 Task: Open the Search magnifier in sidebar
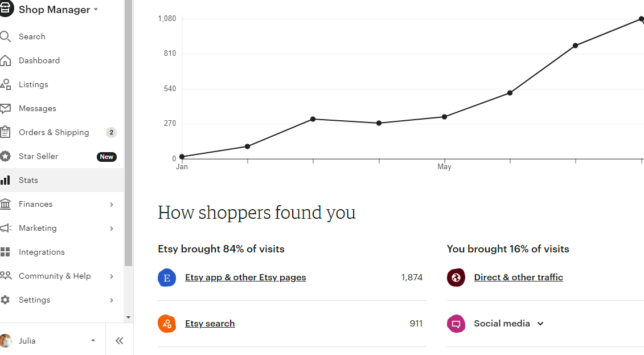[x=5, y=36]
